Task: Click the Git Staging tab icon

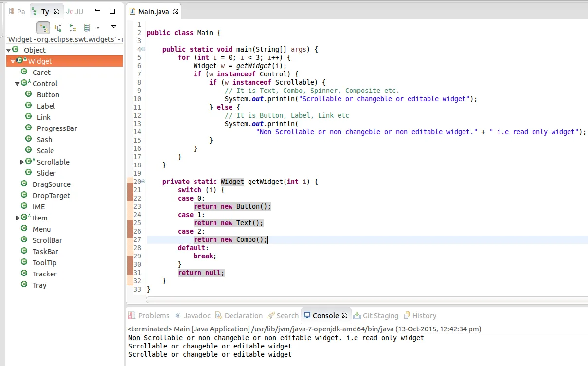Action: point(357,315)
